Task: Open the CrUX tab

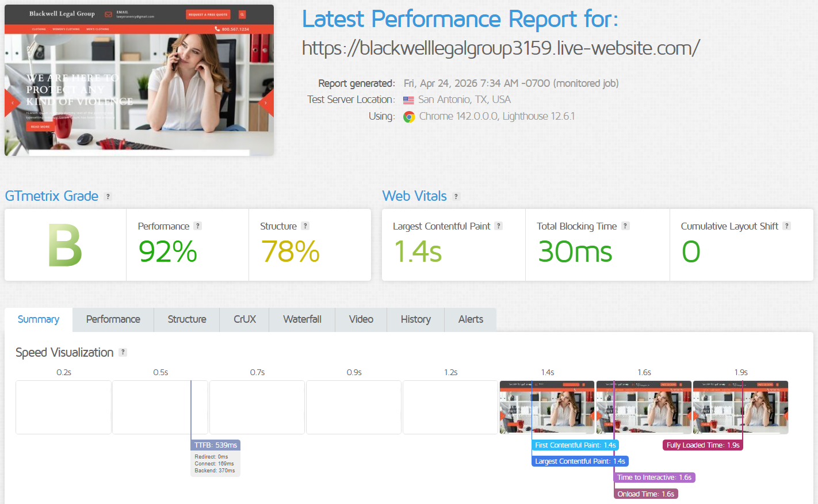Action: click(244, 319)
